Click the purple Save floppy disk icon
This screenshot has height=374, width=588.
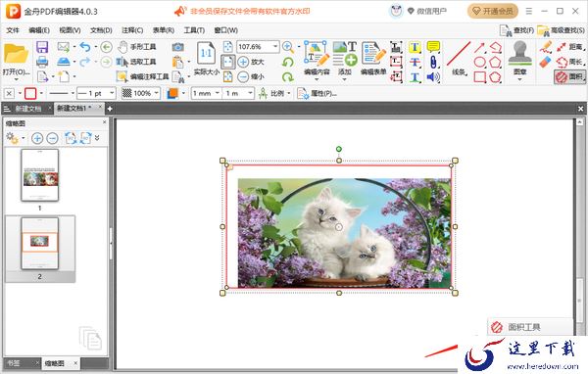[x=42, y=47]
